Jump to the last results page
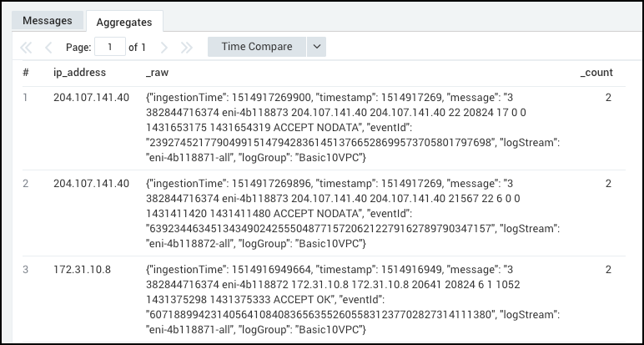The image size is (644, 345). click(187, 48)
